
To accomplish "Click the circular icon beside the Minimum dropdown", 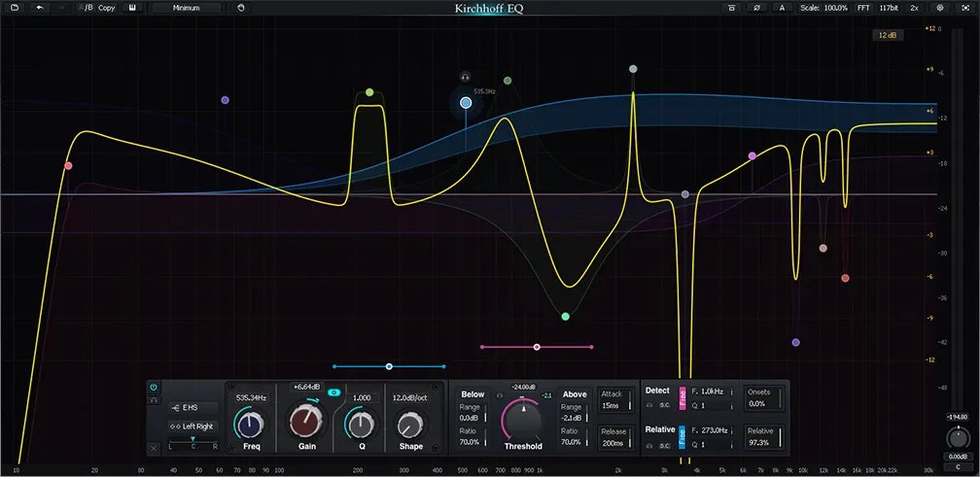I will 241,8.
